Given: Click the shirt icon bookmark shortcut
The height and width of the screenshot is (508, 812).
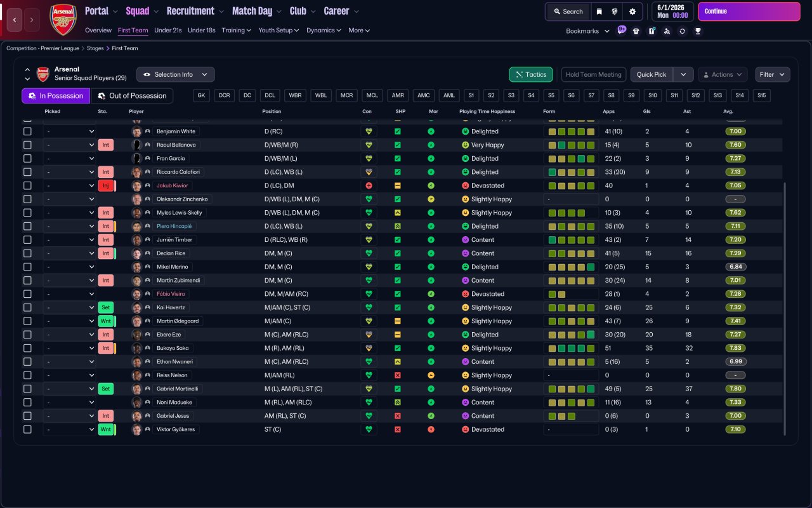Looking at the screenshot, I should [636, 31].
